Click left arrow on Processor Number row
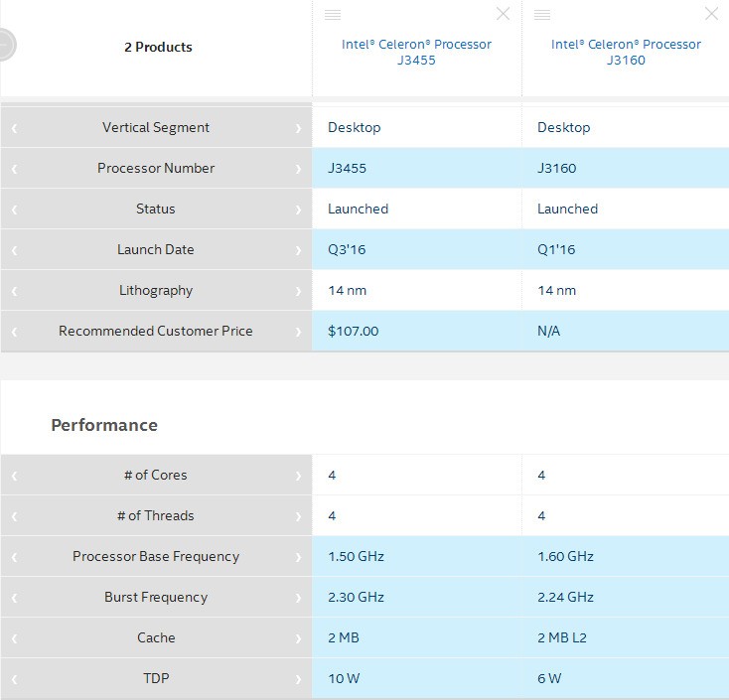This screenshot has height=700, width=729. point(15,169)
